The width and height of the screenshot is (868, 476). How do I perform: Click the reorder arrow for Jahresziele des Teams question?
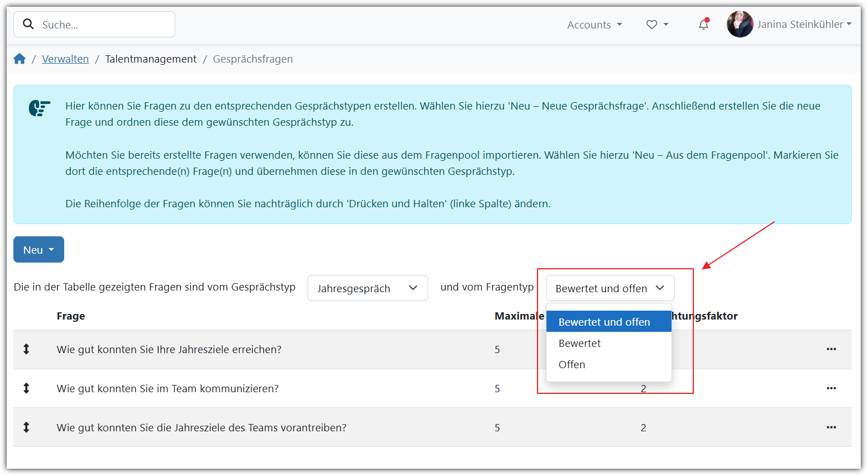click(26, 427)
